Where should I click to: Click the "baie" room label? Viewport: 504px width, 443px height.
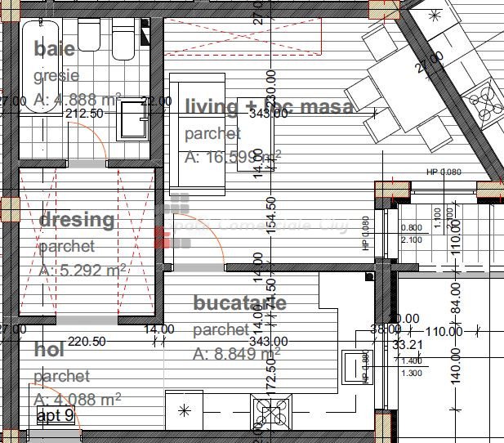pos(55,48)
